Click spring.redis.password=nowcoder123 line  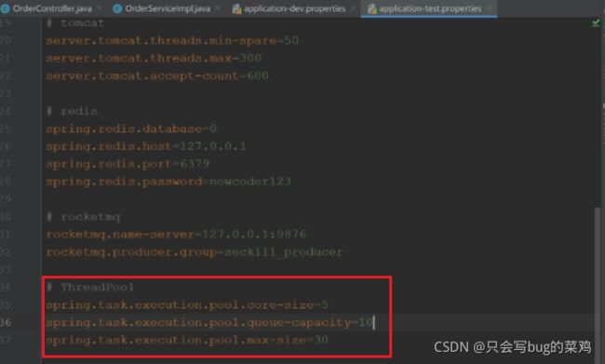click(168, 182)
